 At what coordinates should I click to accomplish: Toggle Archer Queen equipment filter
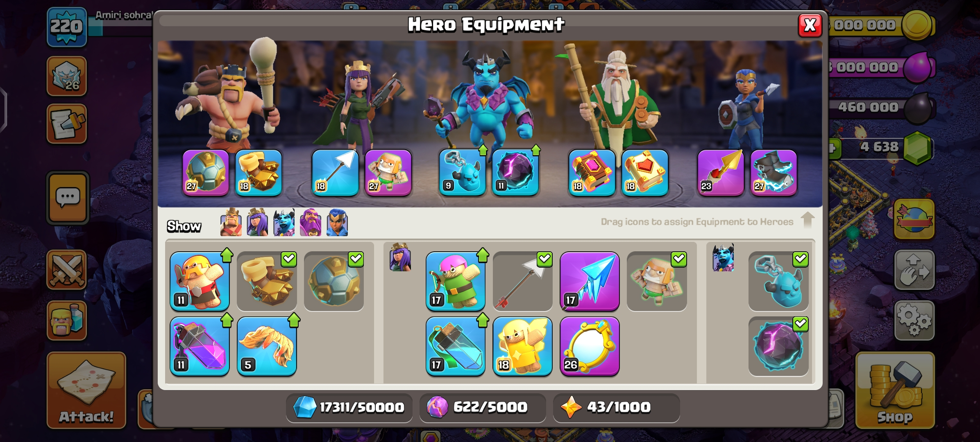[257, 222]
